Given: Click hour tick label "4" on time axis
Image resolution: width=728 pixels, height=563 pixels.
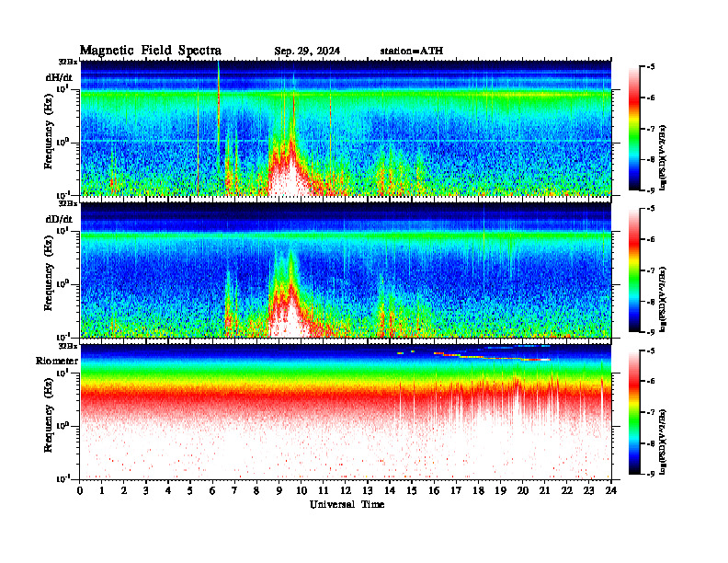Looking at the screenshot, I should click(x=168, y=490).
